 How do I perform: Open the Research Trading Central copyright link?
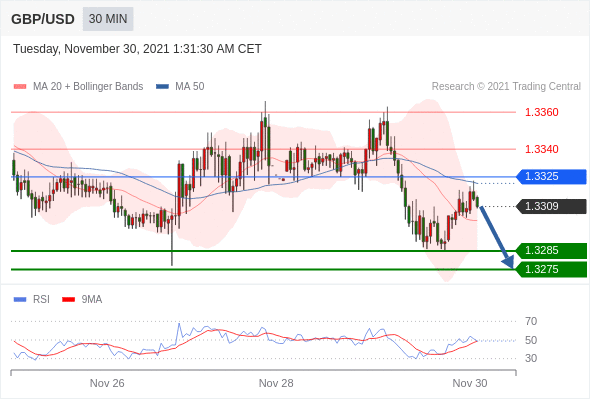[x=506, y=87]
